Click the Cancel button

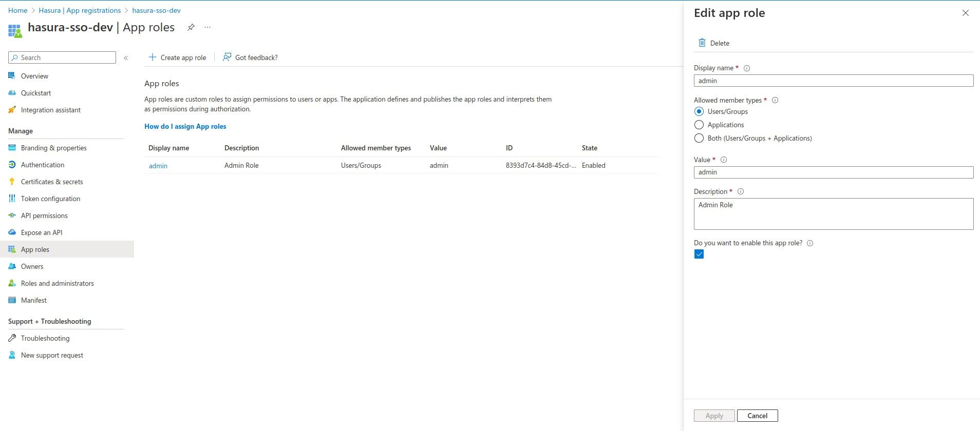click(758, 416)
